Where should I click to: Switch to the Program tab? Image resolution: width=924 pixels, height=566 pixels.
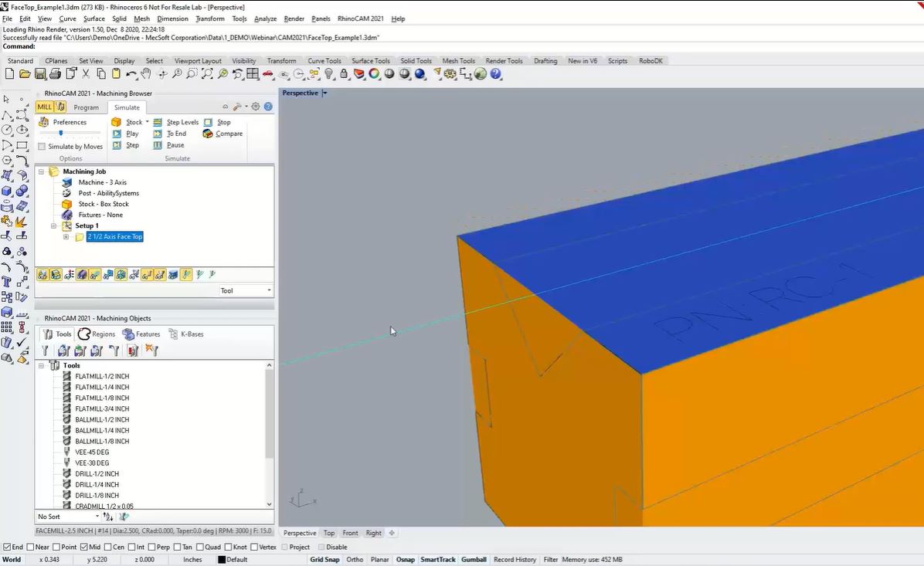pyautogui.click(x=86, y=107)
